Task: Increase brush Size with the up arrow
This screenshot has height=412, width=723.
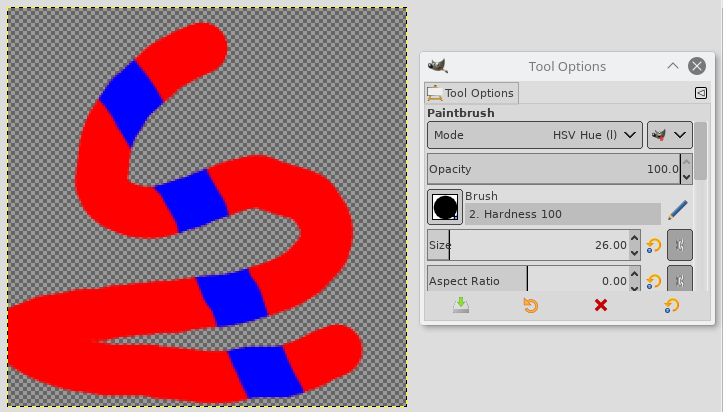Action: [634, 237]
